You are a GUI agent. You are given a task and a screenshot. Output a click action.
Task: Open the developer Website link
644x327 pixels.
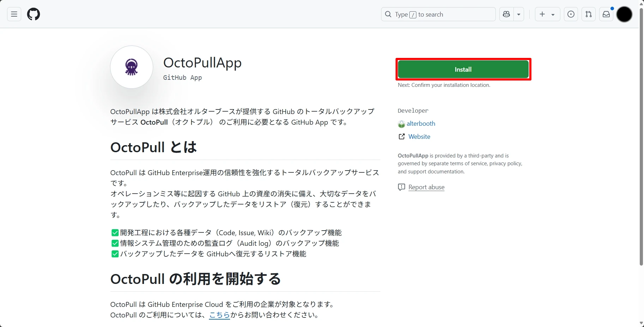click(x=419, y=137)
